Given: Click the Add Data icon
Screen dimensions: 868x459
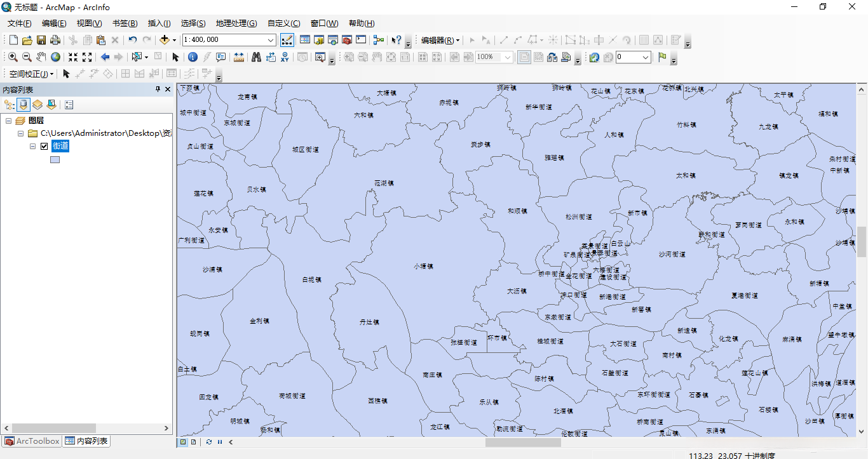Looking at the screenshot, I should [166, 39].
